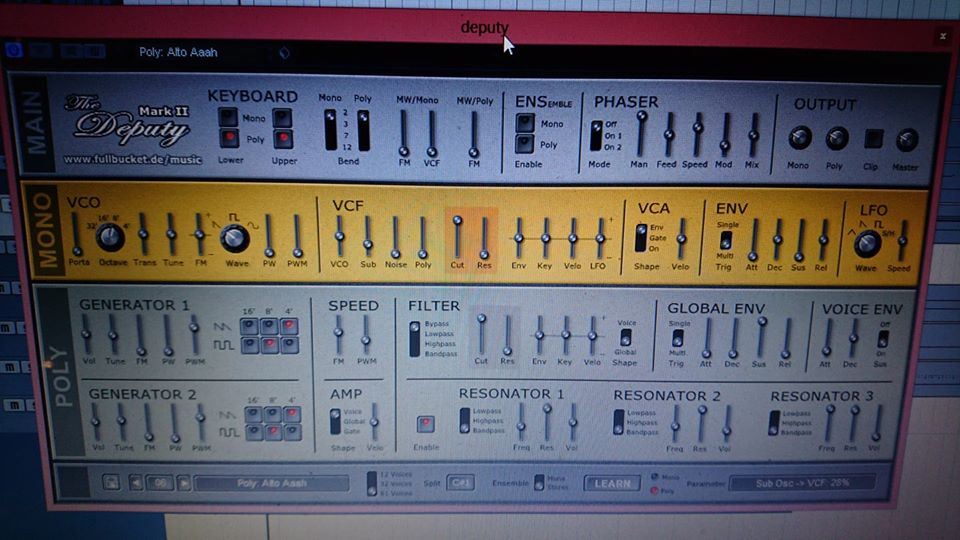Open the preset name display in bottom bar

point(271,484)
